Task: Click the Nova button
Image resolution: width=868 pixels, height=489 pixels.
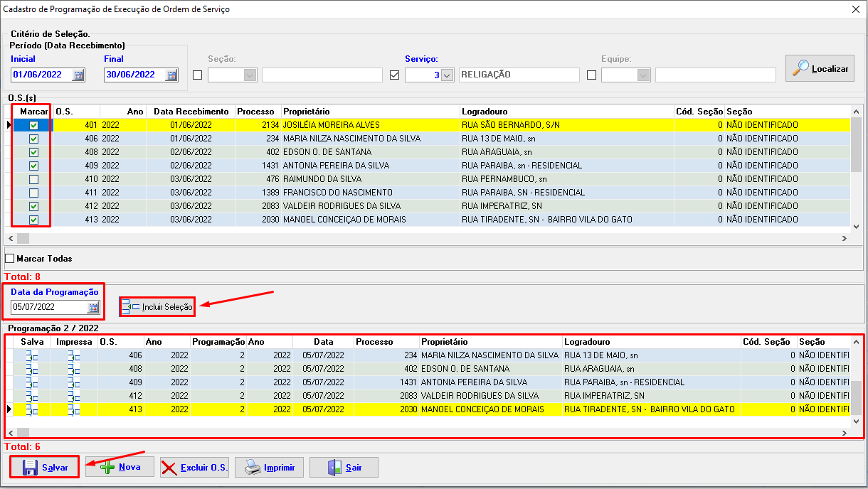Action: coord(120,468)
